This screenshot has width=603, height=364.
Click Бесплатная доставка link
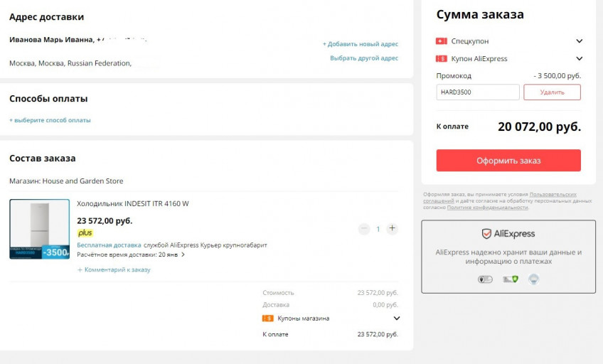[109, 245]
